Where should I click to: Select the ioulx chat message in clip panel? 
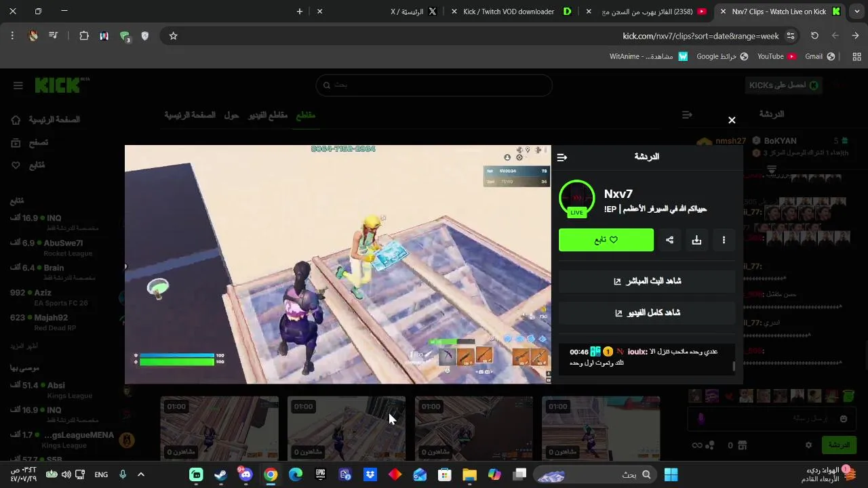(644, 357)
